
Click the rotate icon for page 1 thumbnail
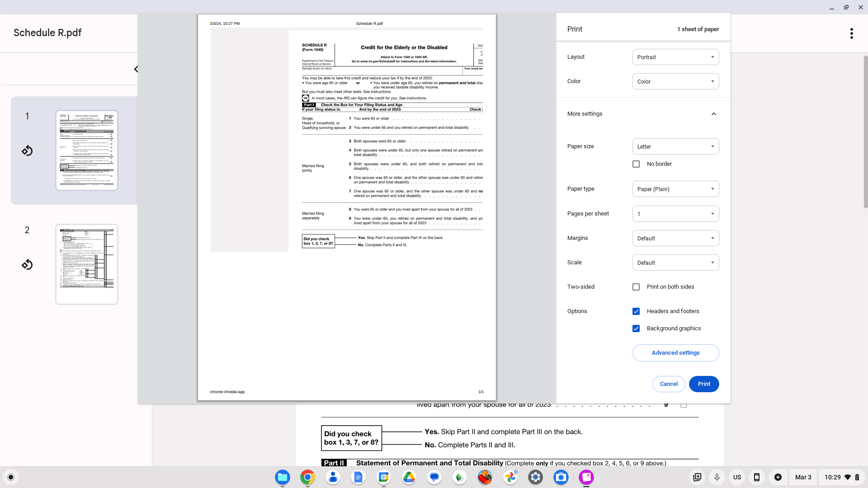pyautogui.click(x=27, y=150)
